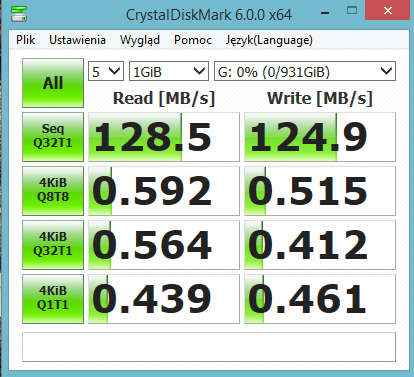Start the 4KiB Q1T1 test
The image size is (414, 377).
point(53,299)
